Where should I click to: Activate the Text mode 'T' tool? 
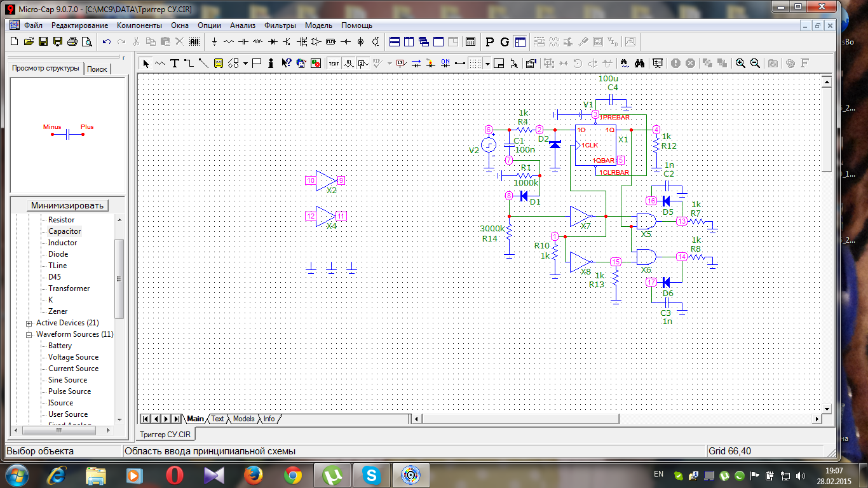pyautogui.click(x=174, y=63)
